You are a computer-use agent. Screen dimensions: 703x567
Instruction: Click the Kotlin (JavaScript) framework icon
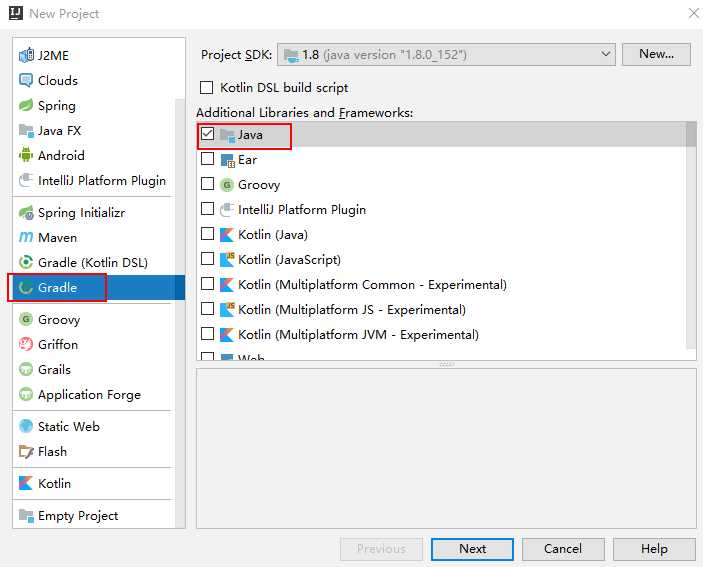[227, 260]
